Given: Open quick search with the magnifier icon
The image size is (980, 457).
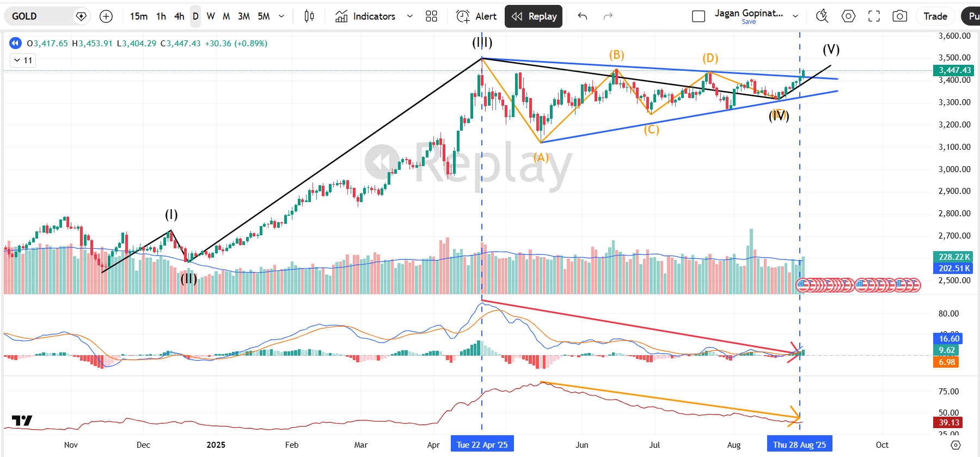Looking at the screenshot, I should [822, 16].
